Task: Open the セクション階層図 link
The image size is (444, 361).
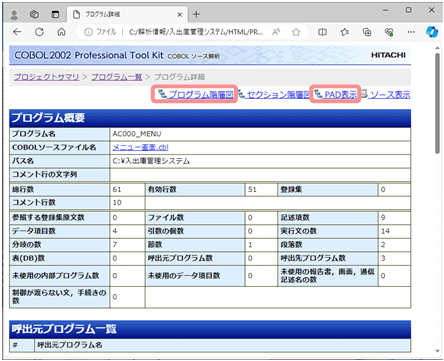Action: tap(278, 95)
